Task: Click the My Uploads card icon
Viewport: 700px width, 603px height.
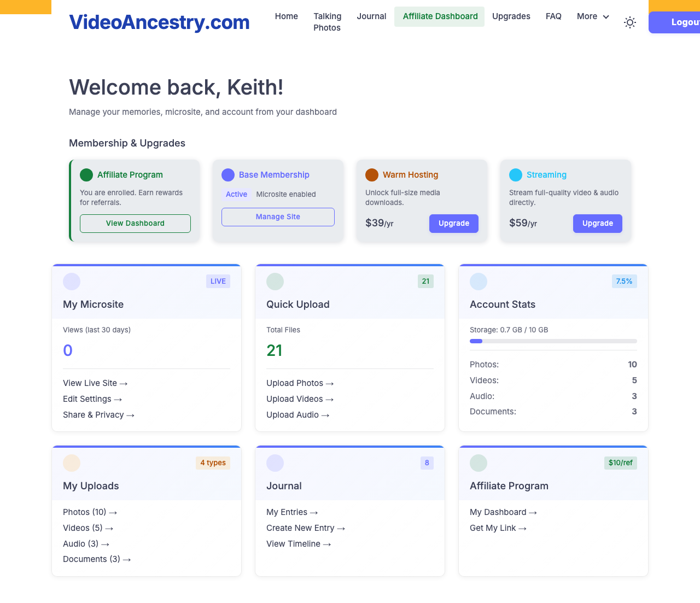Action: [x=72, y=463]
